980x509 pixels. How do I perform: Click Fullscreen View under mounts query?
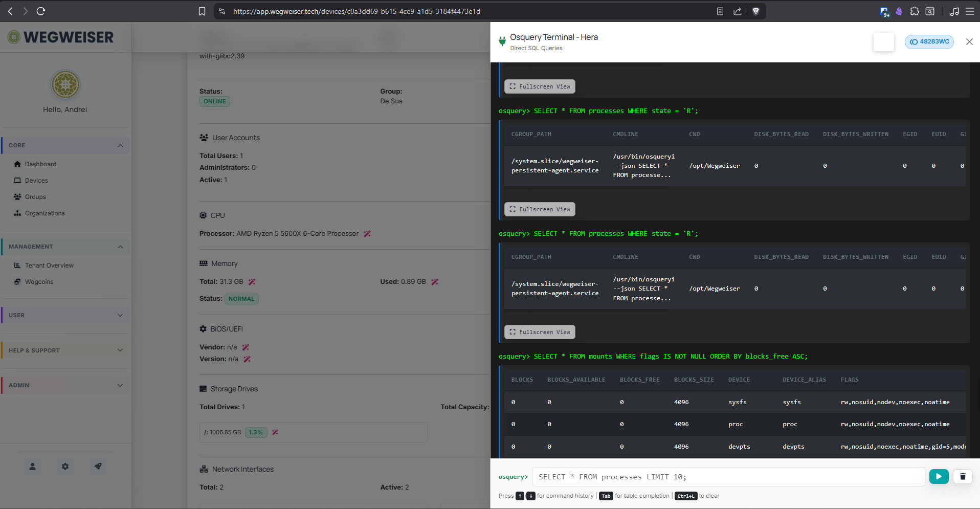click(540, 332)
